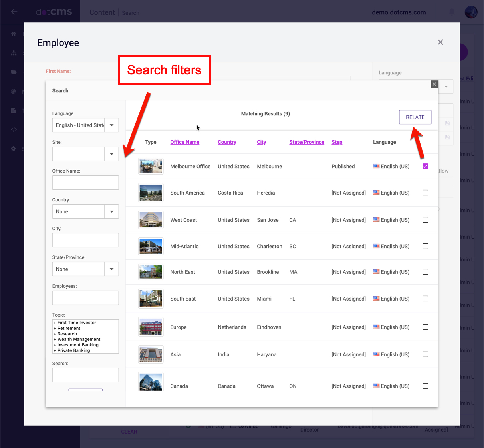484x448 pixels.
Task: Expand the Country dropdown filter
Action: click(111, 212)
